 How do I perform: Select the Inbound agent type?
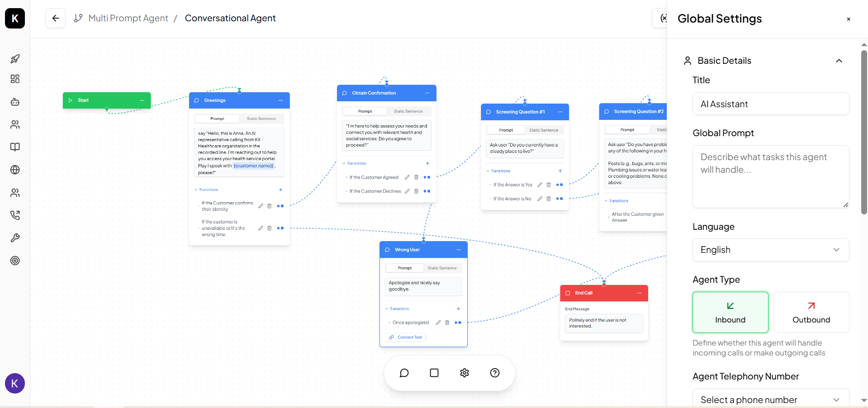coord(730,312)
